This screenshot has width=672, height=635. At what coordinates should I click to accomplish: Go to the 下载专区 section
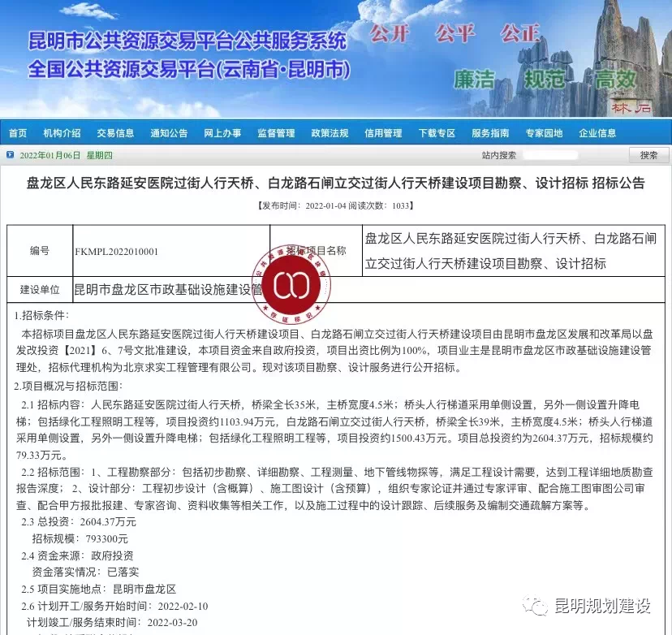pyautogui.click(x=437, y=133)
